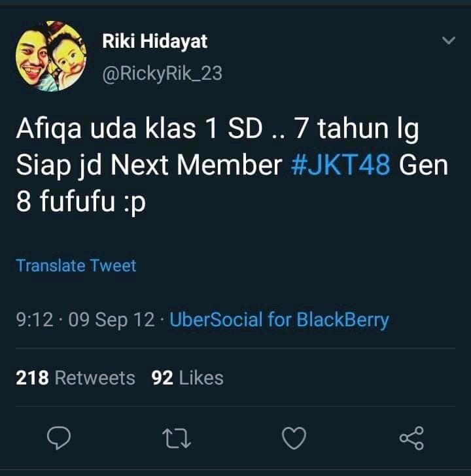The width and height of the screenshot is (471, 476).
Task: Click the 'Siap jd Next Member' text
Action: [149, 166]
